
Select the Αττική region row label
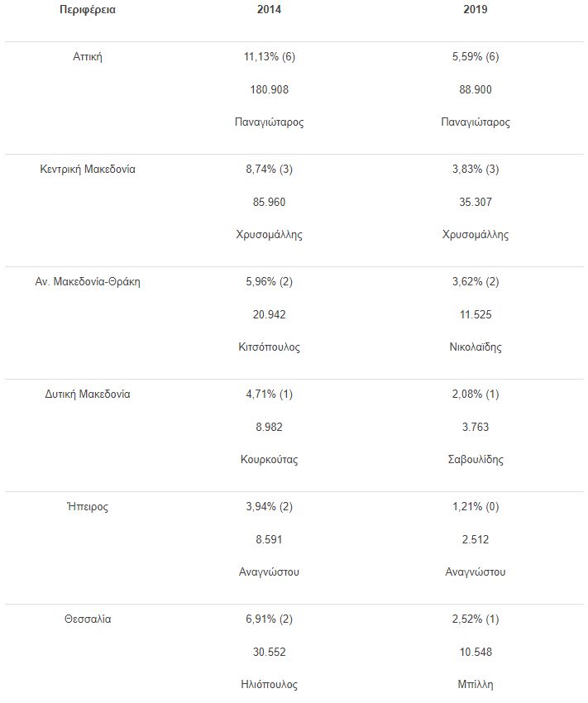(x=88, y=56)
